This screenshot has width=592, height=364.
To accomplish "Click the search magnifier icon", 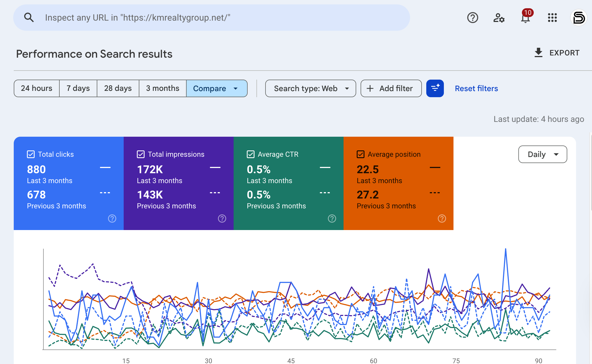I will pyautogui.click(x=29, y=18).
